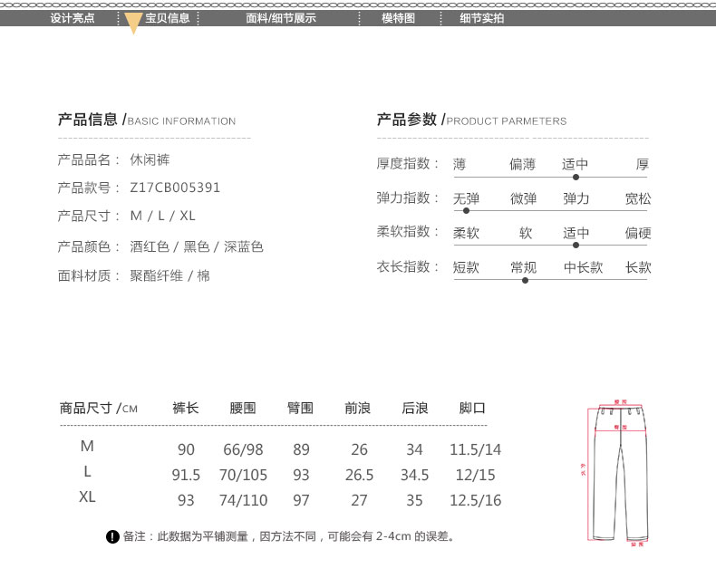This screenshot has width=716, height=588.
Task: Click the 酒红色 / 黑色 / 深蓝色 color text
Action: [x=197, y=246]
